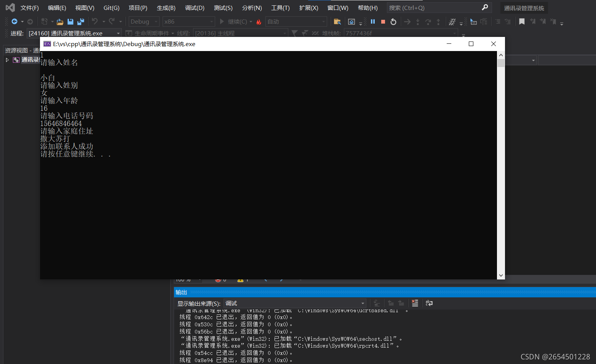The width and height of the screenshot is (596, 364).
Task: Click the 继续(C) continue button
Action: pos(233,22)
